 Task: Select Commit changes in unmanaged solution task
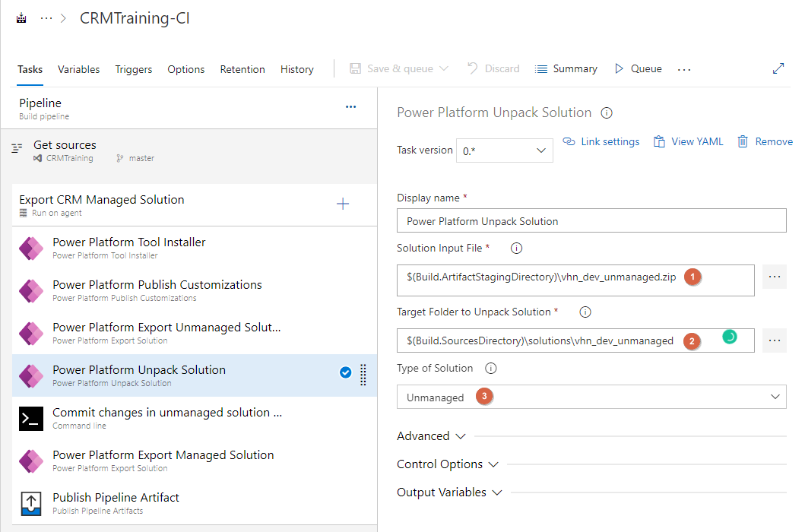pyautogui.click(x=194, y=419)
